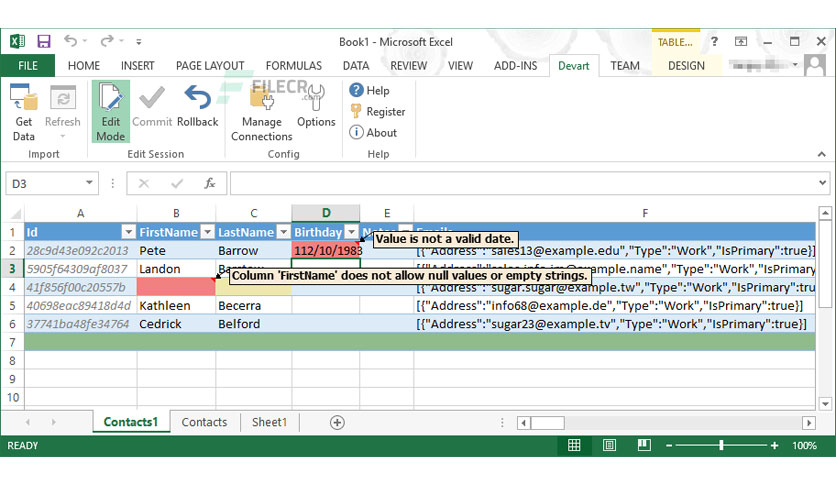Toggle Edit Mode in the Edit Session group
Image resolution: width=836 pixels, height=484 pixels.
[110, 112]
